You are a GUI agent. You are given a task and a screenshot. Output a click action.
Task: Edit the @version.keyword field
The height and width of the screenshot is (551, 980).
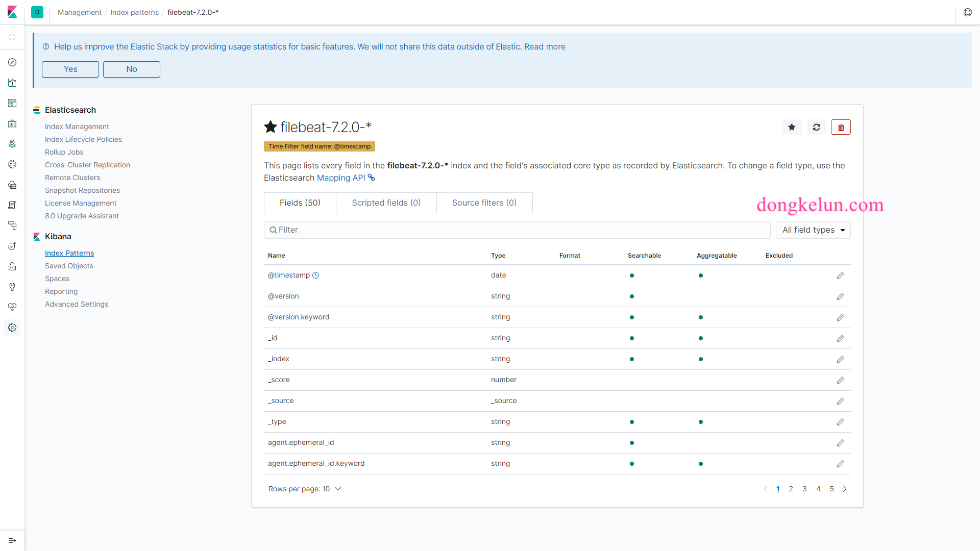coord(841,317)
